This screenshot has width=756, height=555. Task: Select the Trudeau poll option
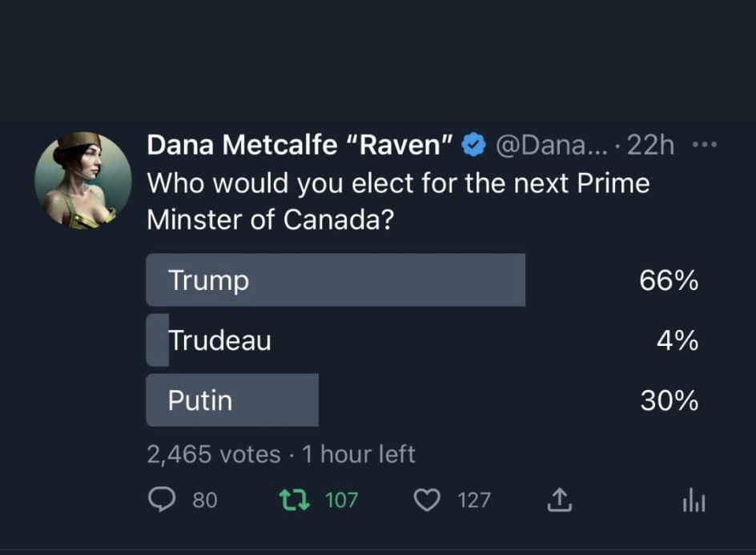click(x=422, y=340)
